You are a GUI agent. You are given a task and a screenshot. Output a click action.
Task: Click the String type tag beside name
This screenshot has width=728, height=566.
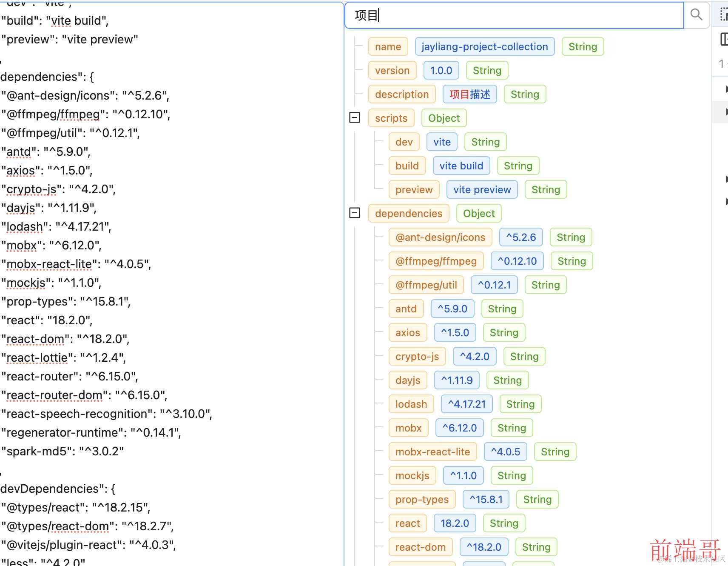(583, 46)
